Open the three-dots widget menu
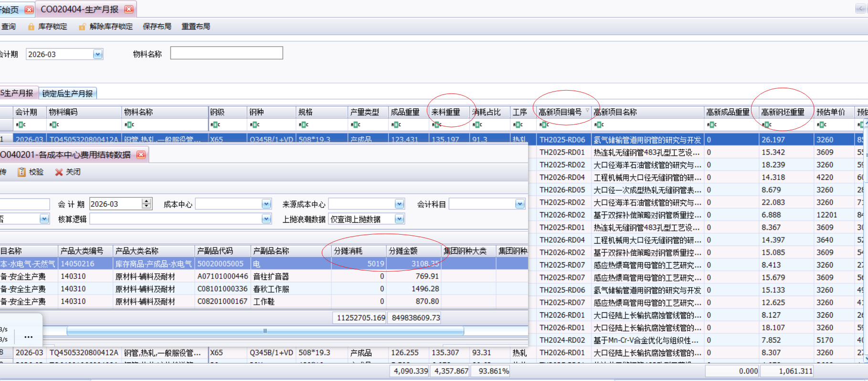Image resolution: width=868 pixels, height=381 pixels. 29,337
